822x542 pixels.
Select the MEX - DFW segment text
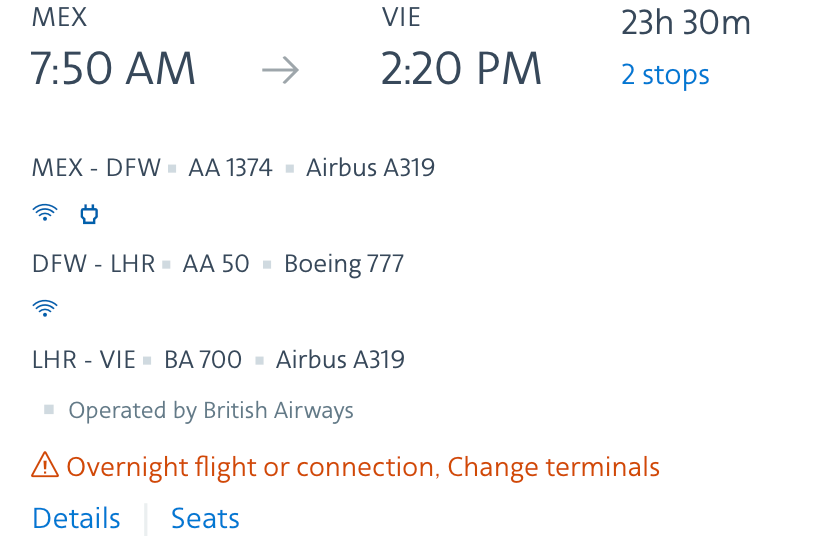coord(96,168)
